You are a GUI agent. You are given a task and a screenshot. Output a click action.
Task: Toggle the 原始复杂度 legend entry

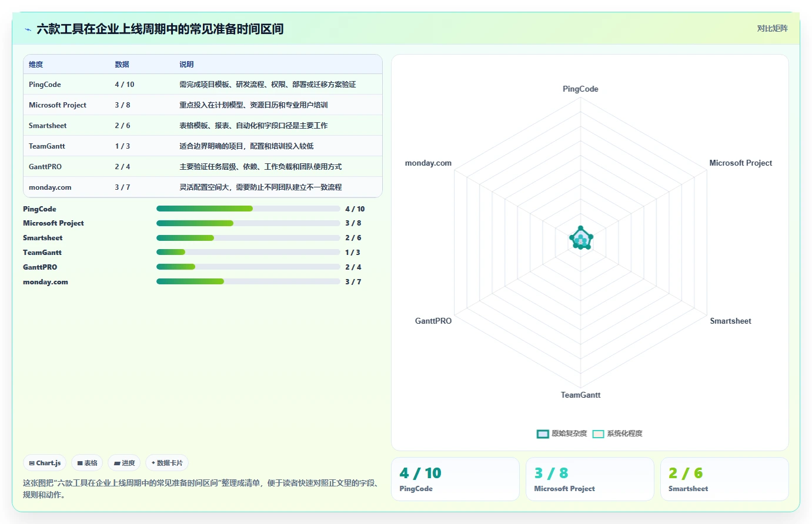pyautogui.click(x=562, y=434)
